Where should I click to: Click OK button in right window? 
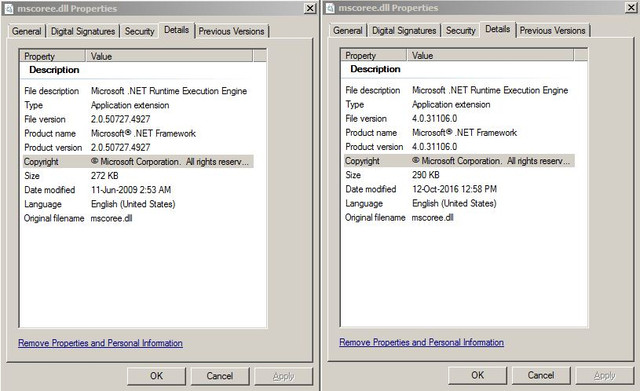tap(478, 375)
